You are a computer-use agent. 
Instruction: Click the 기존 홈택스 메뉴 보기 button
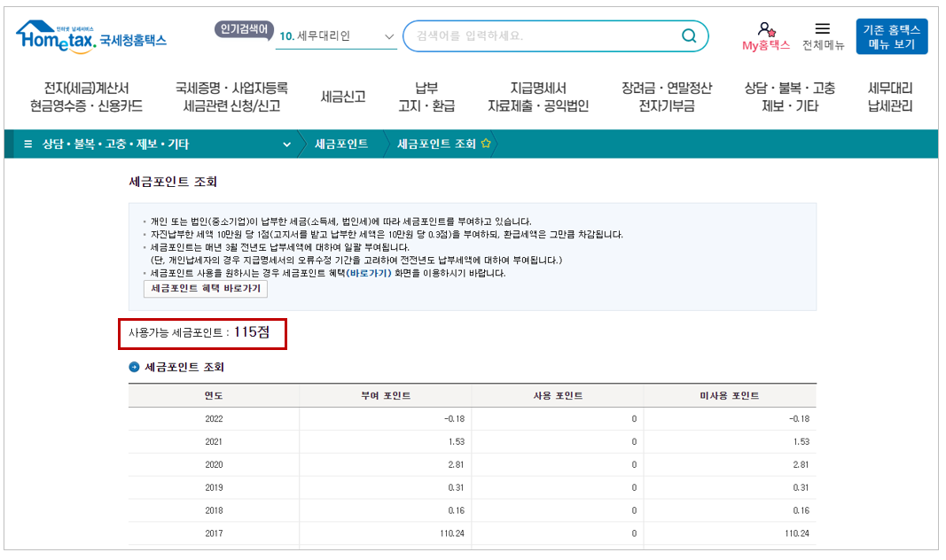(889, 35)
